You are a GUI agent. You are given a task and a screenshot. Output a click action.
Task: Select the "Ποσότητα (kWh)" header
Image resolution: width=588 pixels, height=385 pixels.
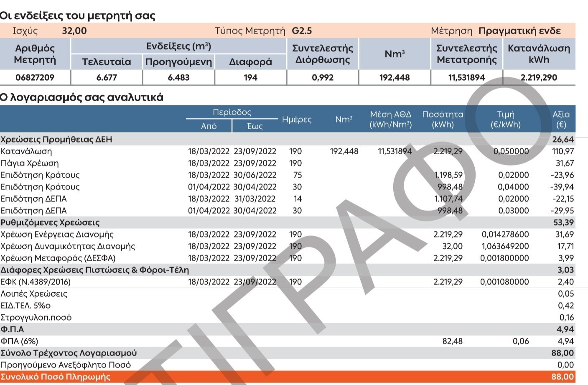443,120
